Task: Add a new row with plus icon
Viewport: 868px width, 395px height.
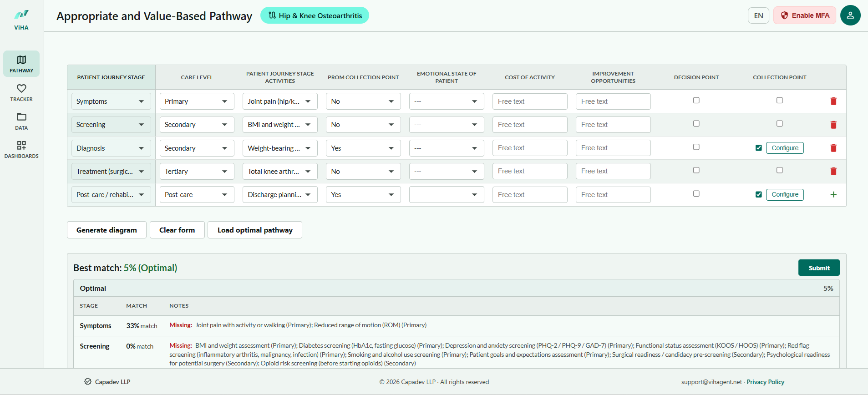Action: click(833, 194)
